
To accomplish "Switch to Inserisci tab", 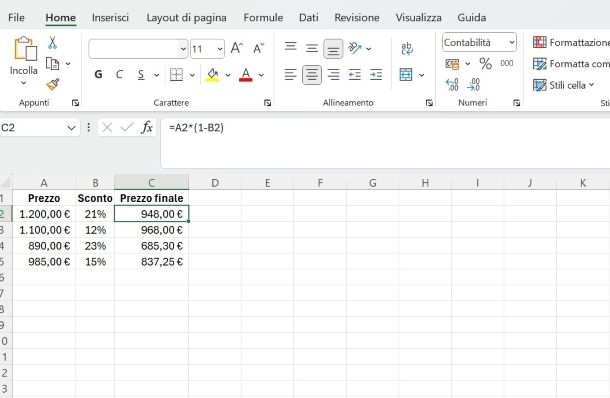I will coord(110,18).
